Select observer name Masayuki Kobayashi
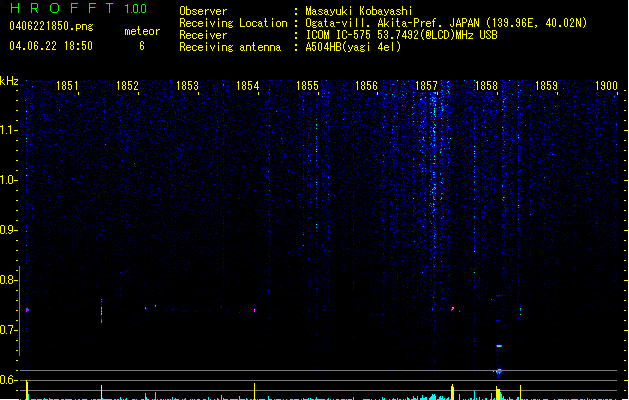 coord(359,11)
